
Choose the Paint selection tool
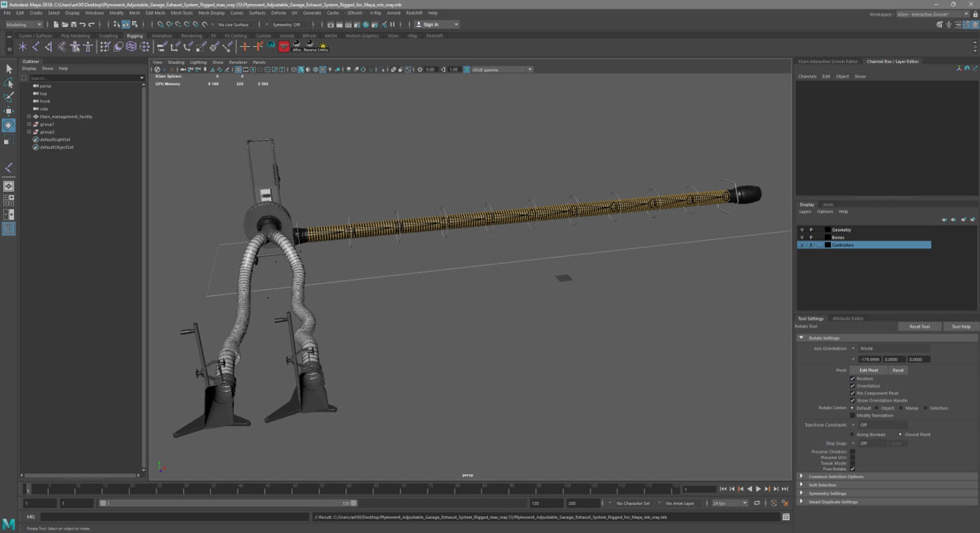pyautogui.click(x=9, y=96)
